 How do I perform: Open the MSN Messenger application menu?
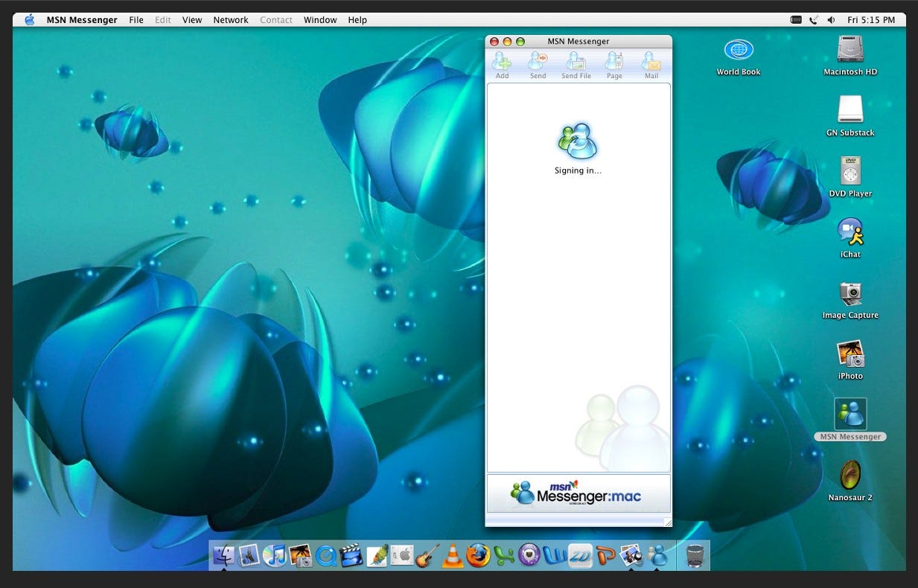point(82,20)
